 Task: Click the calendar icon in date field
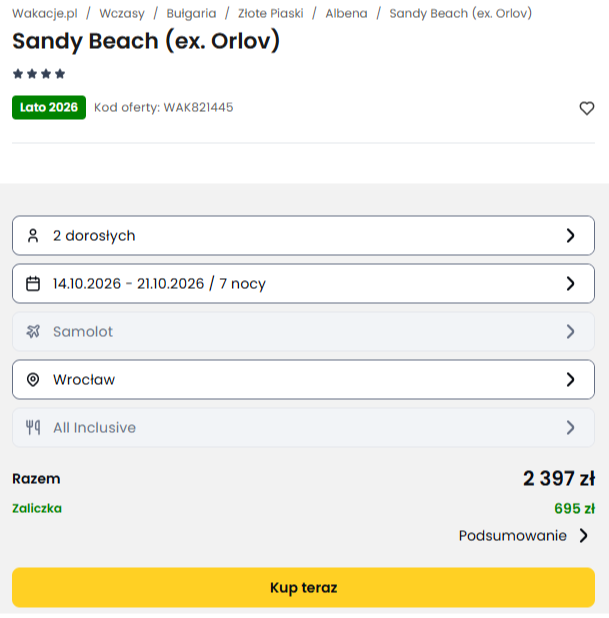click(33, 284)
